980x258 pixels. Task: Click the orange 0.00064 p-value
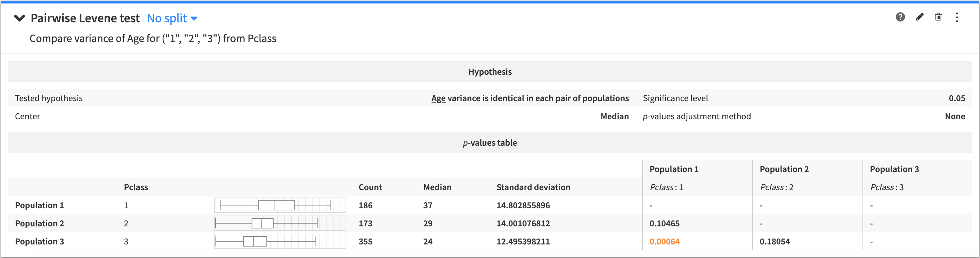point(664,241)
